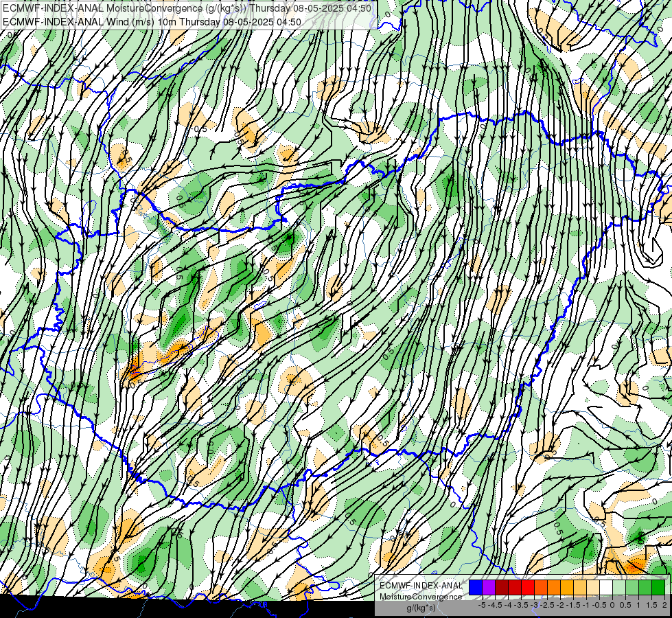Click the legend text ECMWF-INDEX-ANAL
Screen dimensions: 672x618
(x=421, y=586)
